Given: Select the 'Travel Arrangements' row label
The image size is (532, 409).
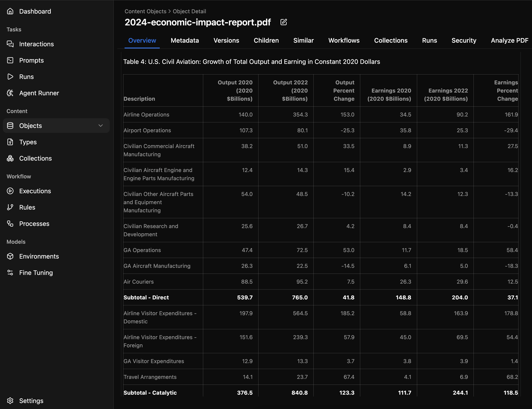Looking at the screenshot, I should [x=150, y=377].
